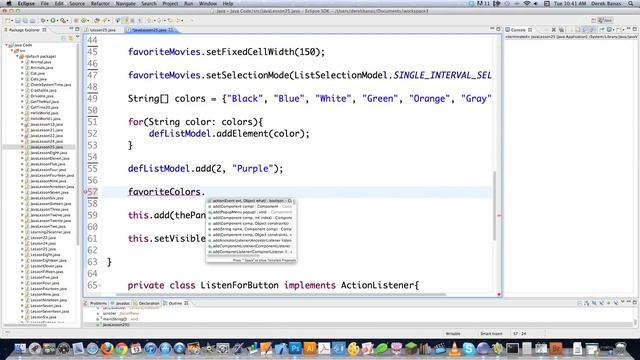Select first autocomplete suggestion in popup
640x360 pixels.
(251, 201)
